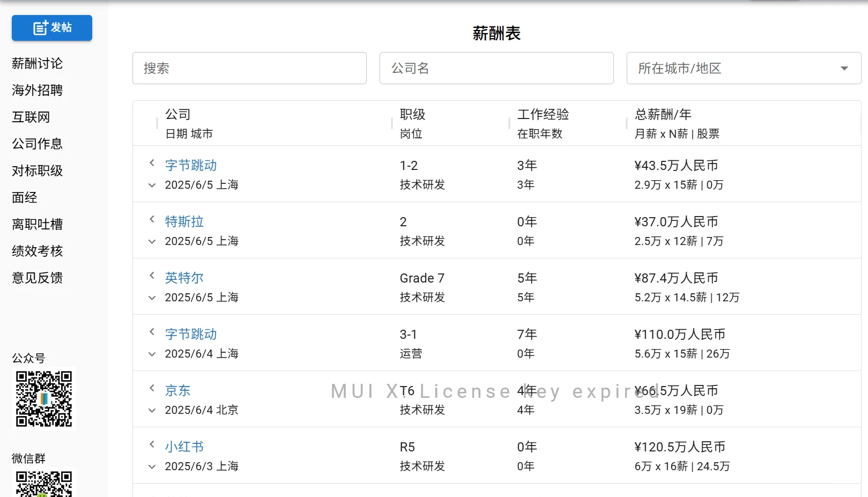The height and width of the screenshot is (497, 868).
Task: Click the left chevron on the 特斯拉 row
Action: (x=152, y=219)
